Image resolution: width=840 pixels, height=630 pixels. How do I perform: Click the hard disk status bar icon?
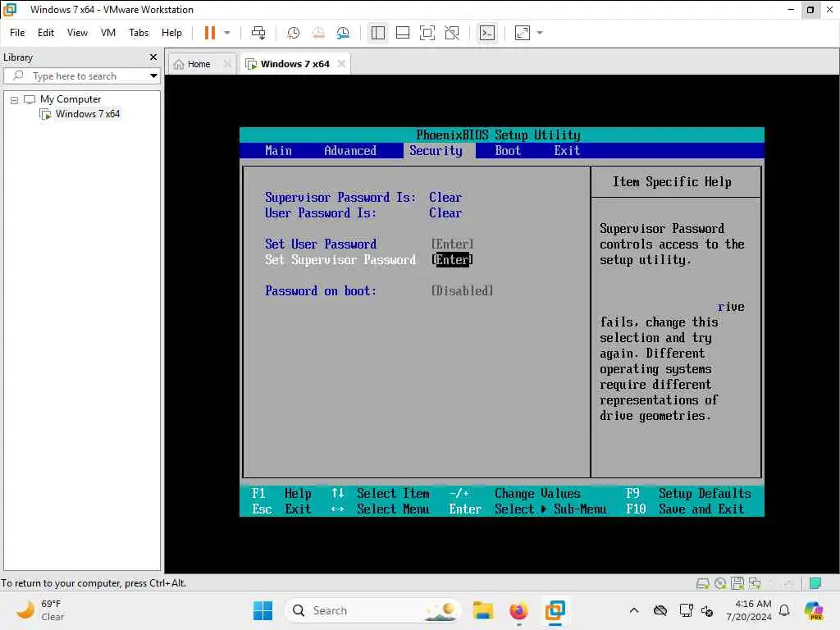point(702,583)
